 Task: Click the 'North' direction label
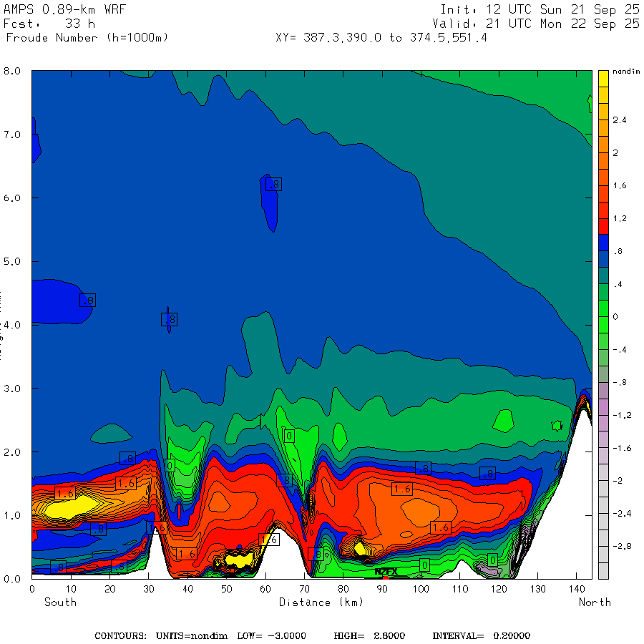click(595, 602)
